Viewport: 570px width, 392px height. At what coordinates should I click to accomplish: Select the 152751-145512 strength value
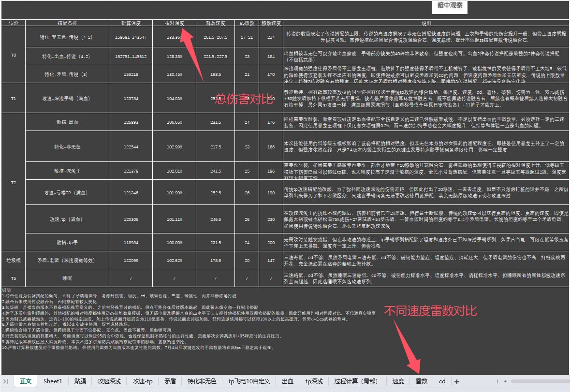click(131, 57)
